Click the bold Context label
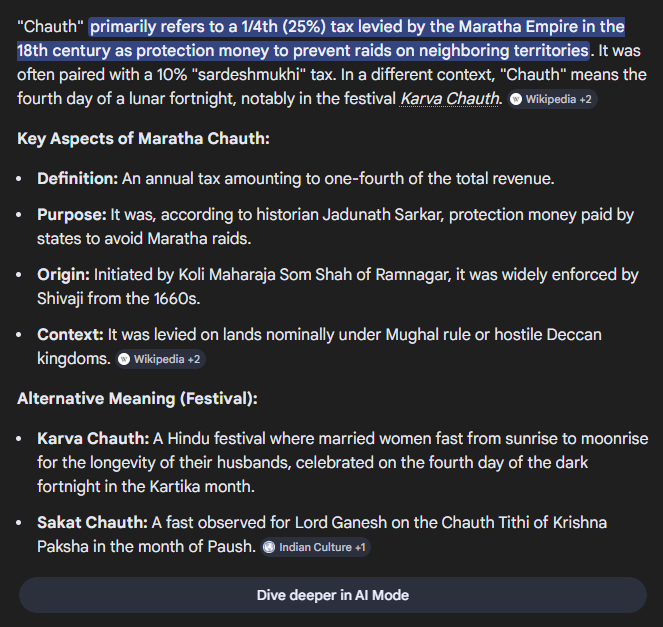This screenshot has width=663, height=627. tap(69, 334)
